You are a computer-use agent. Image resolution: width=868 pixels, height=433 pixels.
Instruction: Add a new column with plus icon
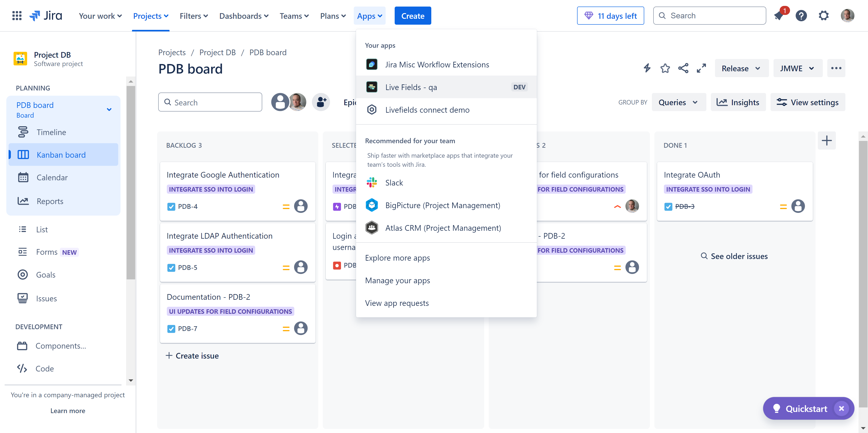click(x=827, y=141)
